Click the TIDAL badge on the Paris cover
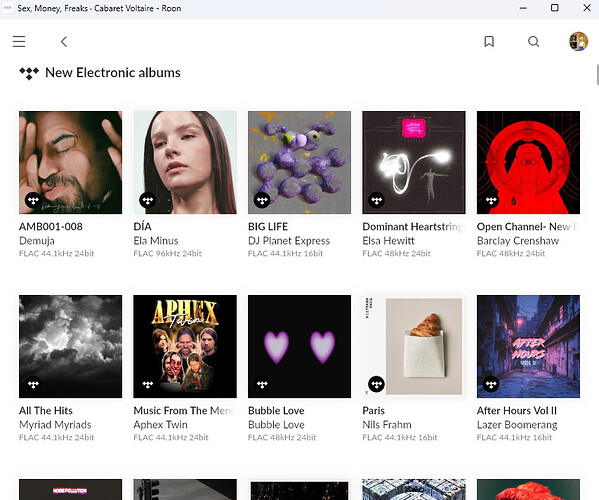Viewport: 599px width, 500px height. [376, 384]
